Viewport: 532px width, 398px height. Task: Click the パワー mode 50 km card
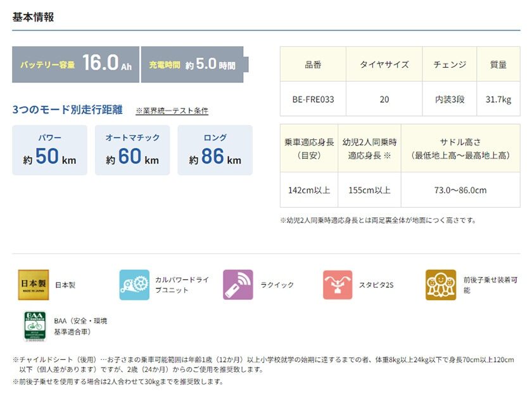(x=49, y=150)
